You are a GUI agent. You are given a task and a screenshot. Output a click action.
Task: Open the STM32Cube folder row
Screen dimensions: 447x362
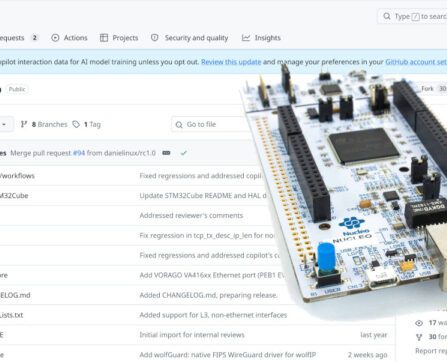pos(14,196)
